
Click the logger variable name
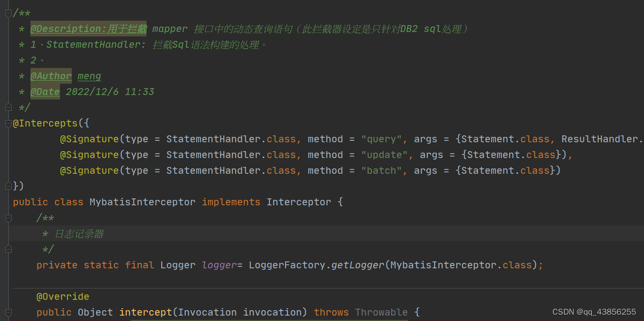pos(218,265)
